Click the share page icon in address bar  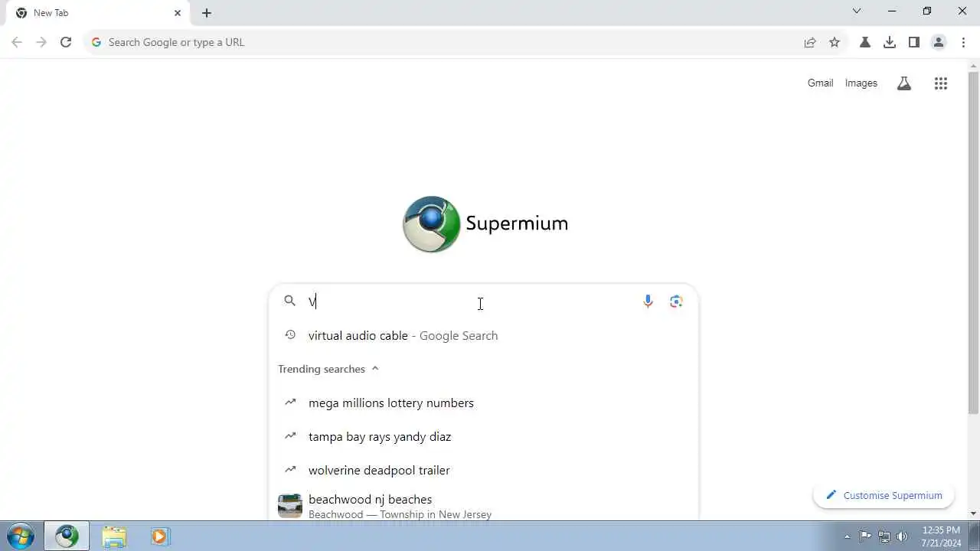coord(810,42)
